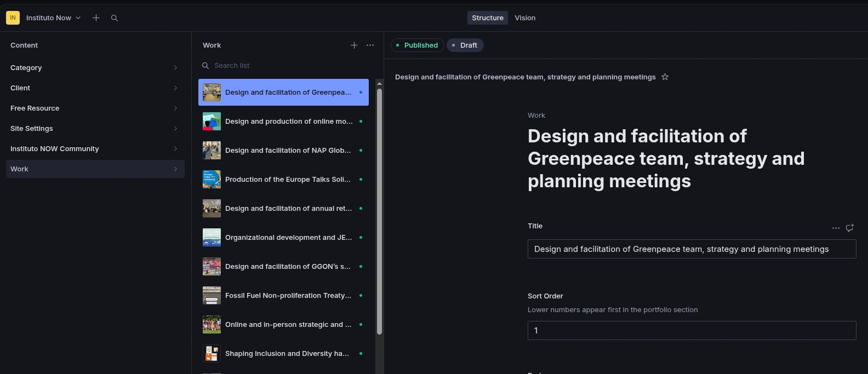Open Title field actions ellipsis
Viewport: 868px width, 374px height.
836,228
